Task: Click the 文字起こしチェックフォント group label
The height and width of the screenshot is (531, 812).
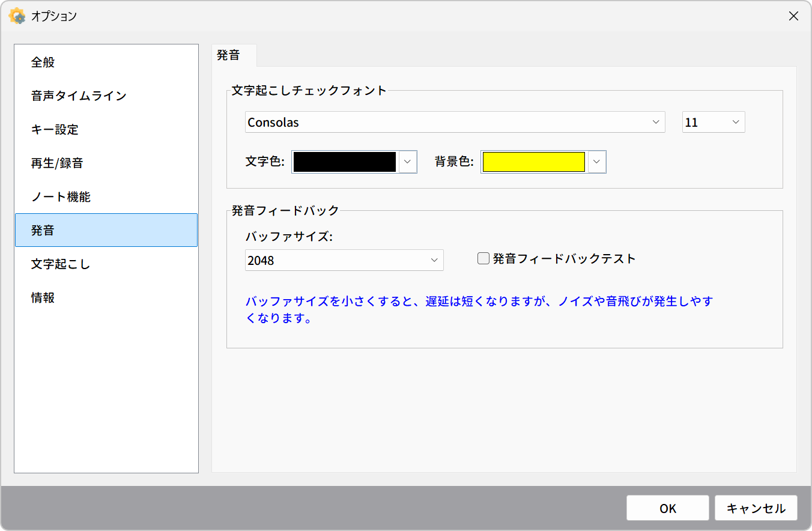Action: (x=309, y=91)
